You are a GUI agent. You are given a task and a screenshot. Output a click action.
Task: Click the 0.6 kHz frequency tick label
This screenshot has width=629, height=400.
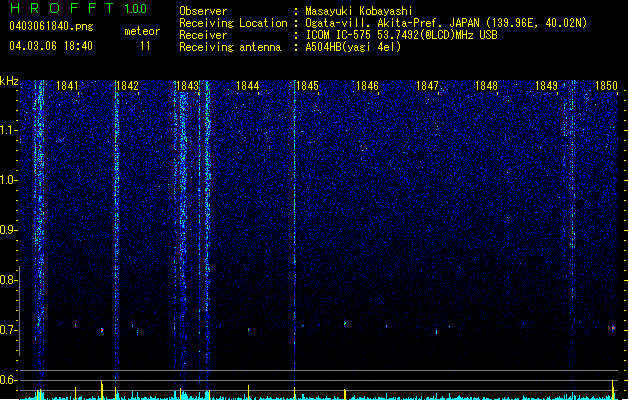[9, 380]
